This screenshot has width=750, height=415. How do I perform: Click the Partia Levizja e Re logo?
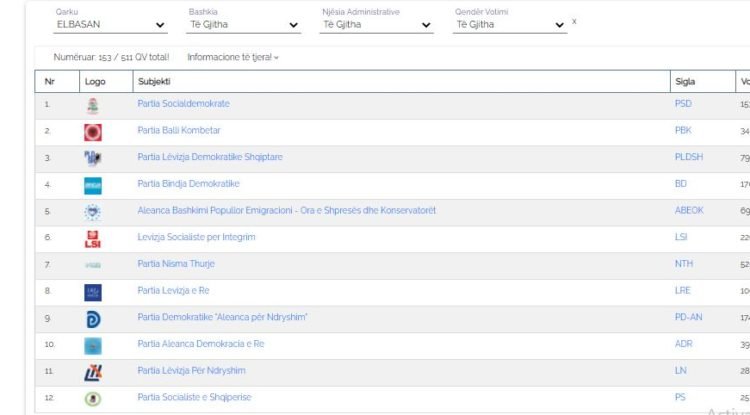pos(93,291)
